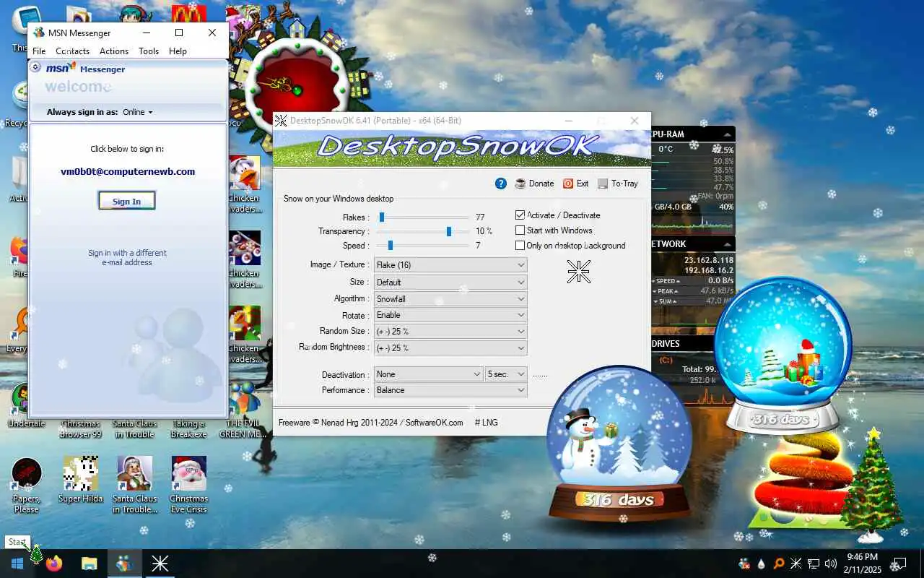Click the water drop tray icon

tap(762, 564)
